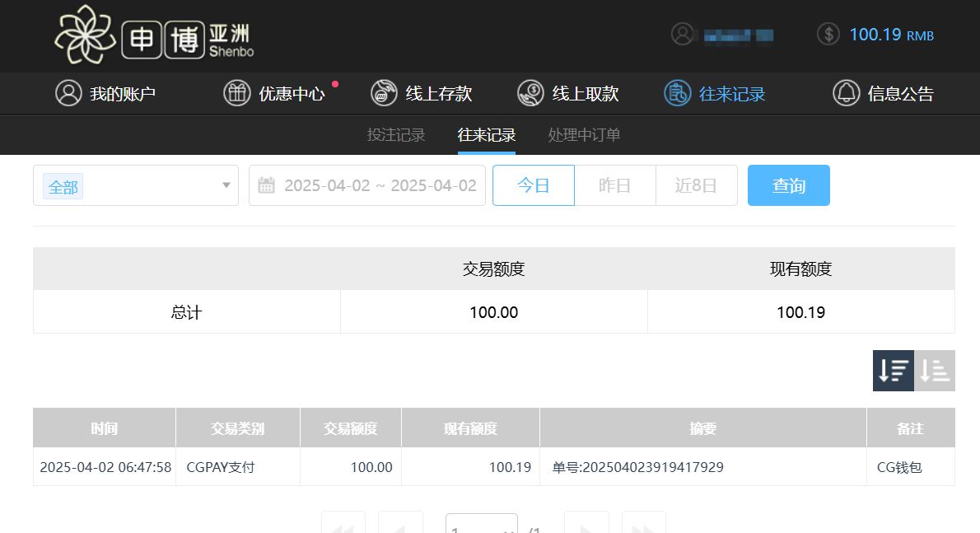This screenshot has height=533, width=980.
Task: Select the Yesterday (昨日) button
Action: pos(614,185)
